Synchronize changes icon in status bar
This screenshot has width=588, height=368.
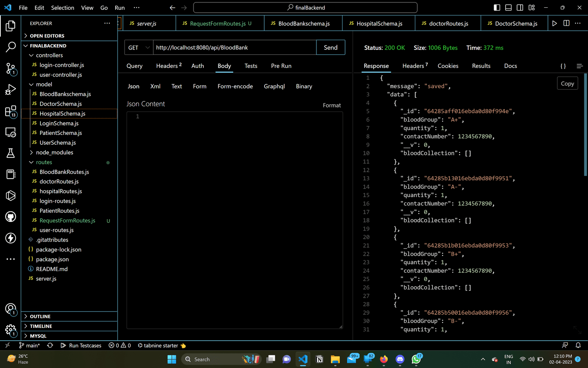pos(50,346)
